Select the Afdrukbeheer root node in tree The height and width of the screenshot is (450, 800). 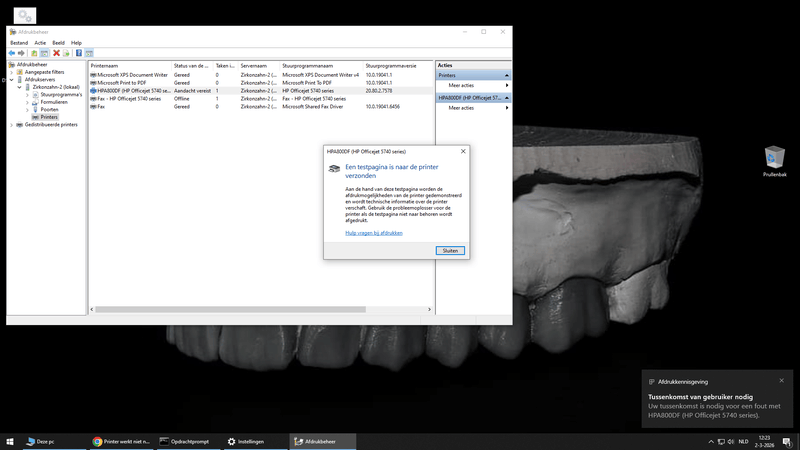(32, 65)
